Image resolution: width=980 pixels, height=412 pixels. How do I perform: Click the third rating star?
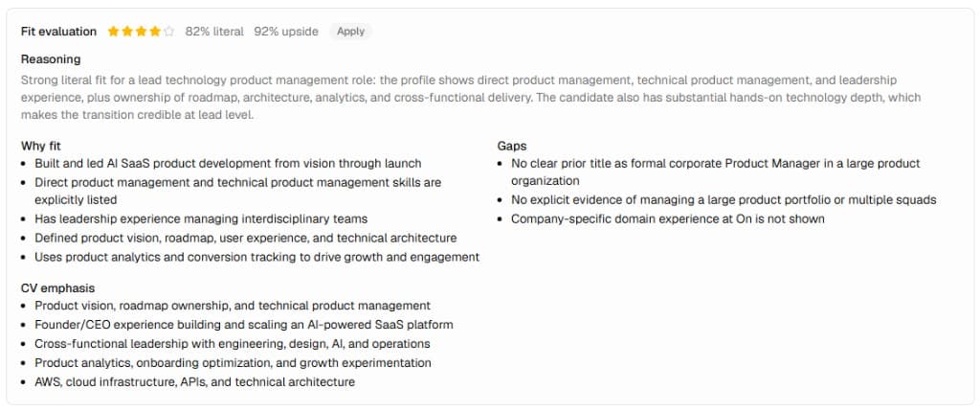(141, 32)
